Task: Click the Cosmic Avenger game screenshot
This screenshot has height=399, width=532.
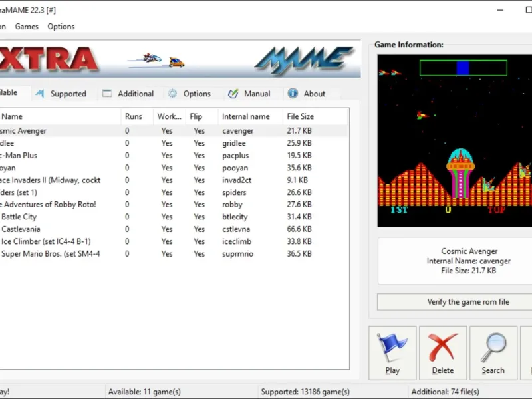Action: (455, 141)
